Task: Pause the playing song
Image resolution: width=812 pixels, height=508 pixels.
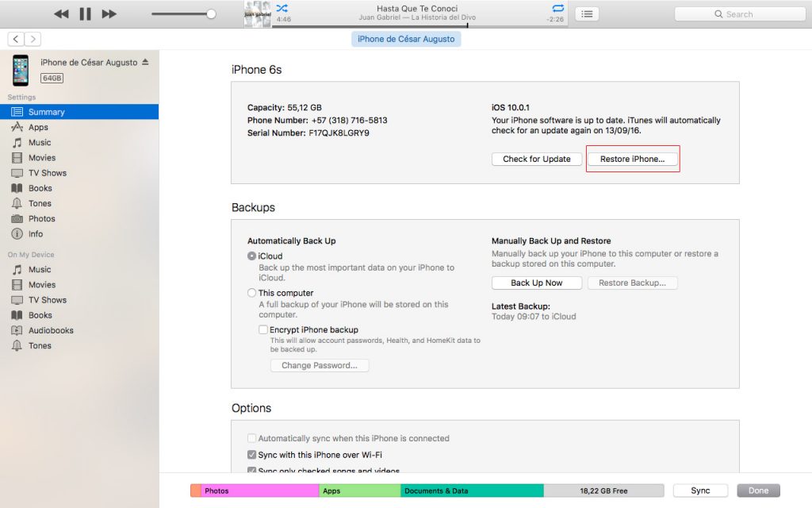Action: click(x=86, y=14)
